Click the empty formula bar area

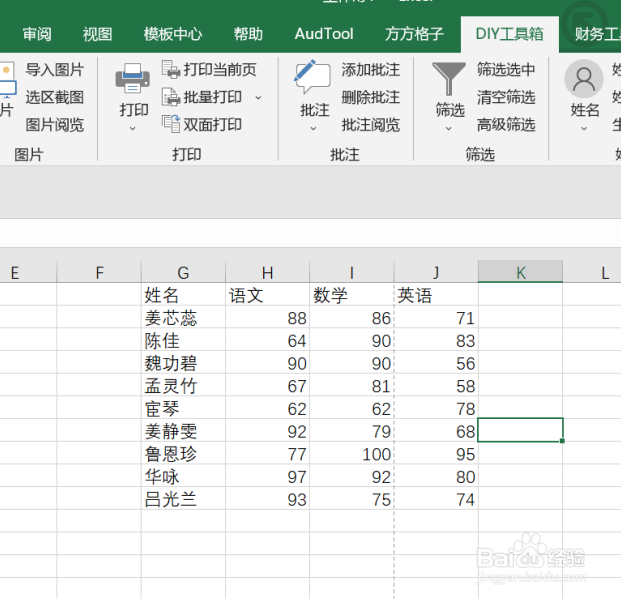pyautogui.click(x=310, y=233)
